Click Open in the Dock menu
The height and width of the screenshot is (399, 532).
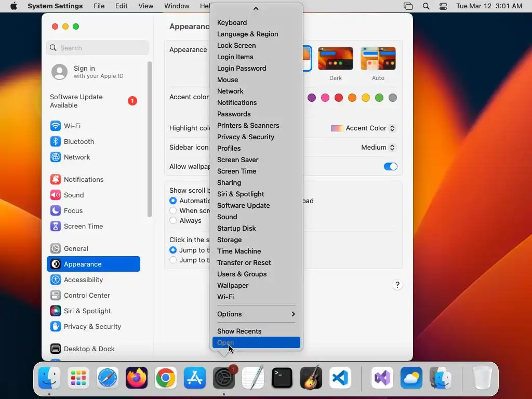tap(256, 343)
